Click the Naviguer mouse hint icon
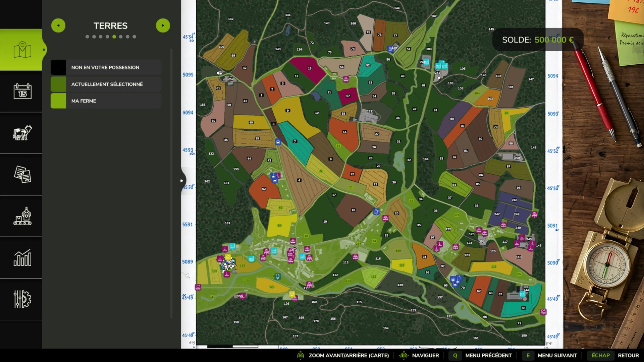Viewport: 644px width, 362px height. (x=404, y=355)
